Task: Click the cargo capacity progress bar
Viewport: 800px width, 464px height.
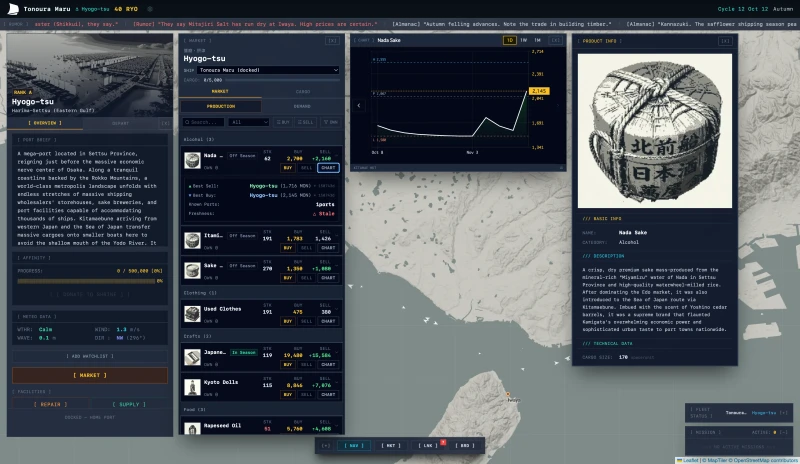Action: tap(282, 80)
